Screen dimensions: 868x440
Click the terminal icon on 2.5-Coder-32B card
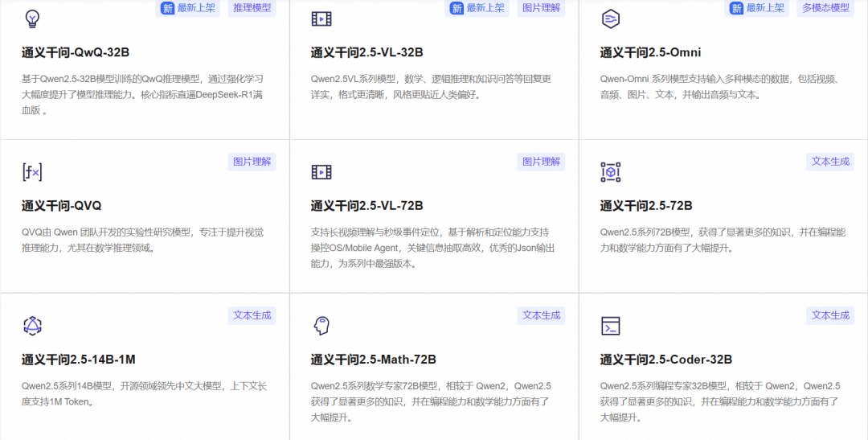click(x=611, y=326)
